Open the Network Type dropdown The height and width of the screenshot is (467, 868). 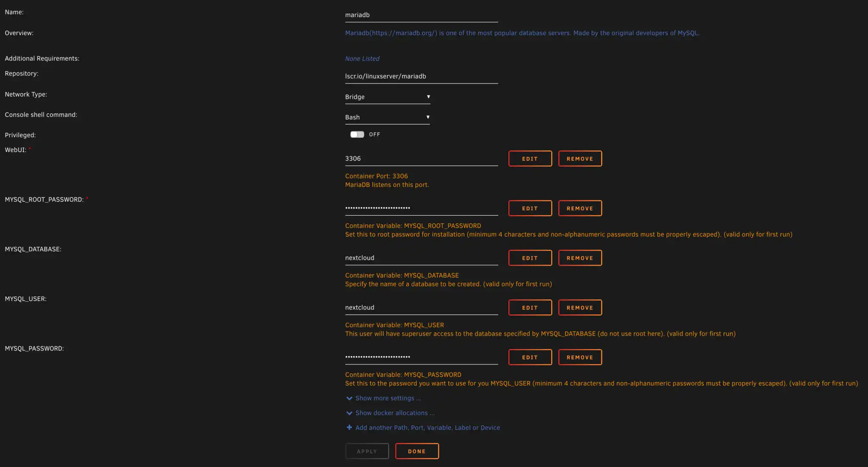click(x=387, y=97)
